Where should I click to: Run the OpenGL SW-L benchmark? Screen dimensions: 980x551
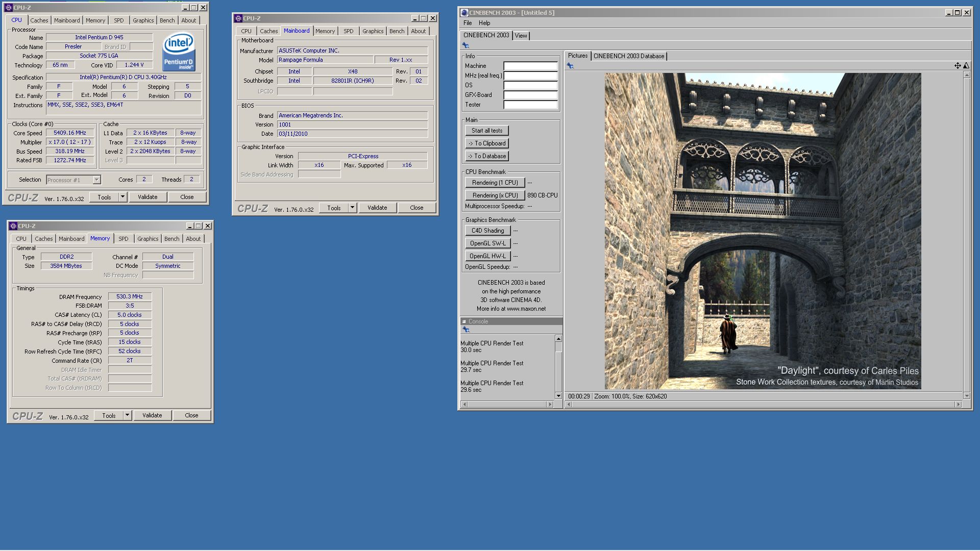tap(487, 243)
